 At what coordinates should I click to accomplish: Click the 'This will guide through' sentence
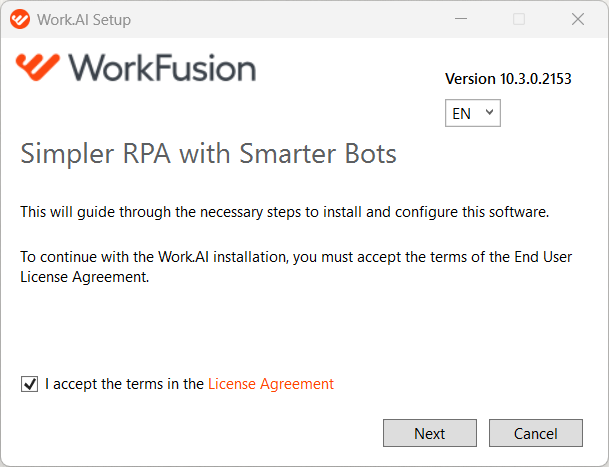[x=284, y=212]
